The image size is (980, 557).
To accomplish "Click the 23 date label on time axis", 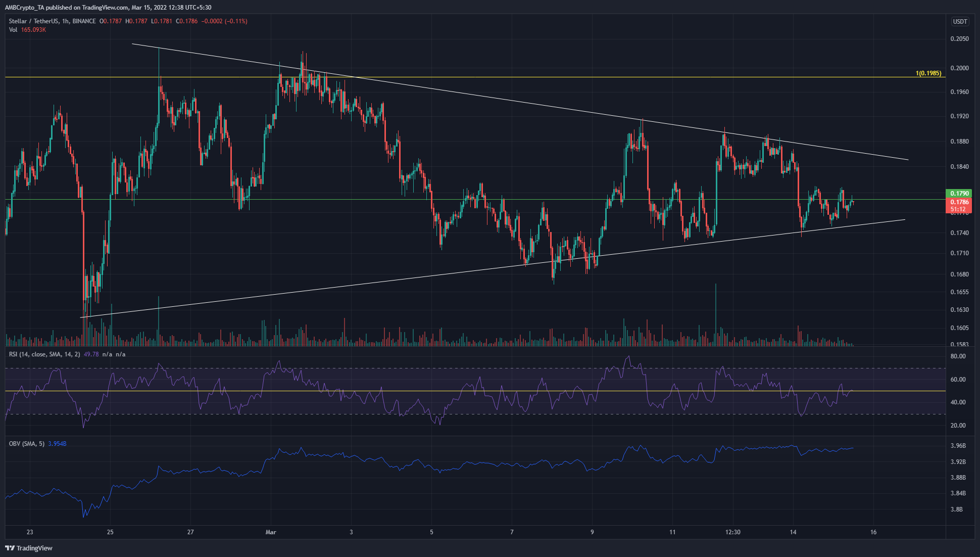I will click(x=30, y=532).
